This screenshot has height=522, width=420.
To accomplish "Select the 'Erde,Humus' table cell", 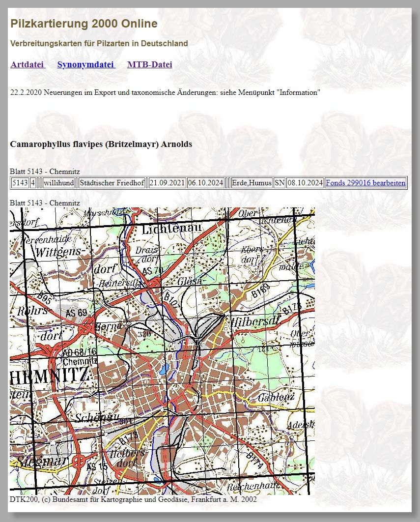I will [252, 183].
